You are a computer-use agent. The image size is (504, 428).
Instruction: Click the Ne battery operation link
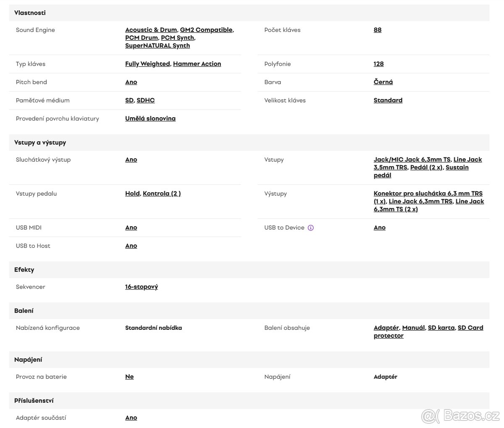click(129, 377)
